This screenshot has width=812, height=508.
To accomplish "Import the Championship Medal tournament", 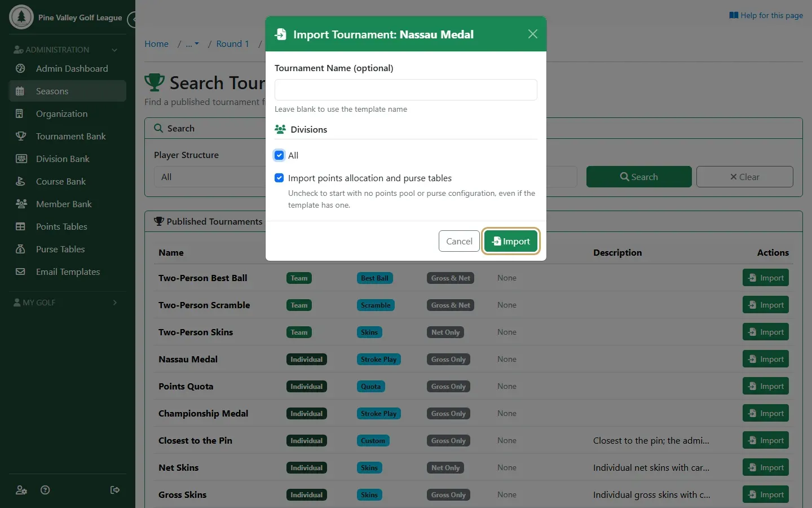I will tap(766, 413).
